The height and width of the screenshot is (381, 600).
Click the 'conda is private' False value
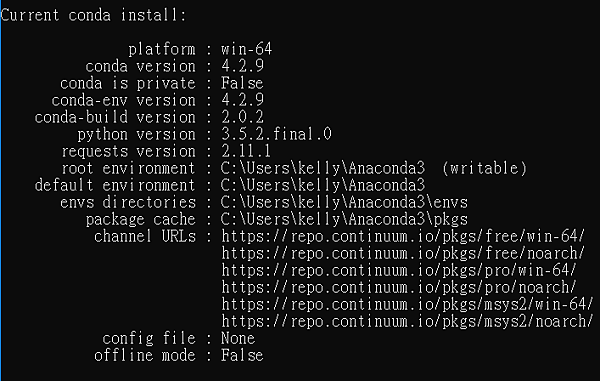point(242,83)
